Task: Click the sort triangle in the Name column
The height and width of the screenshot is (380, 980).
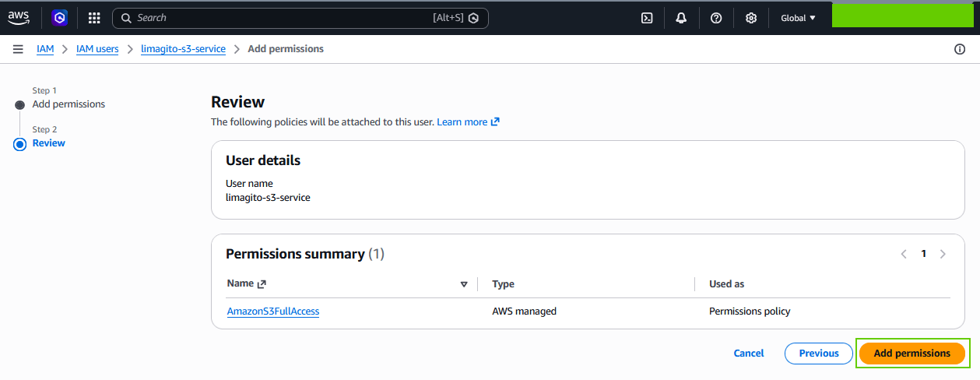Action: coord(464,284)
